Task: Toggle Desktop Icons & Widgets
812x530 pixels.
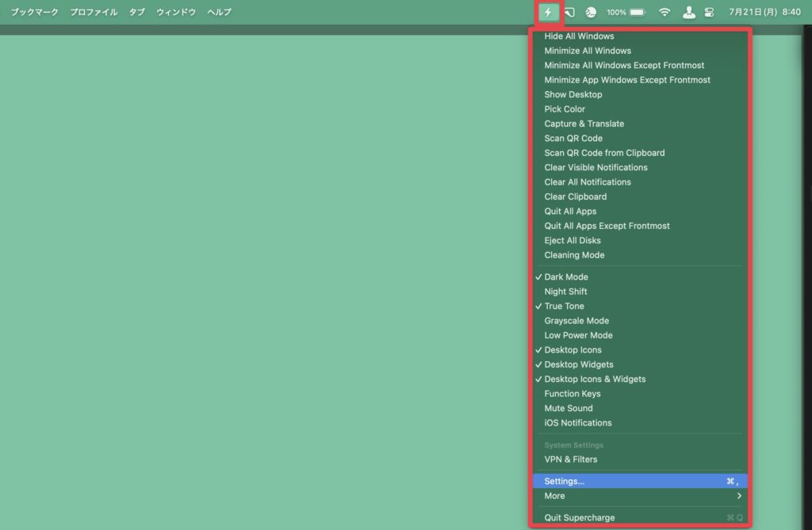Action: tap(640, 379)
